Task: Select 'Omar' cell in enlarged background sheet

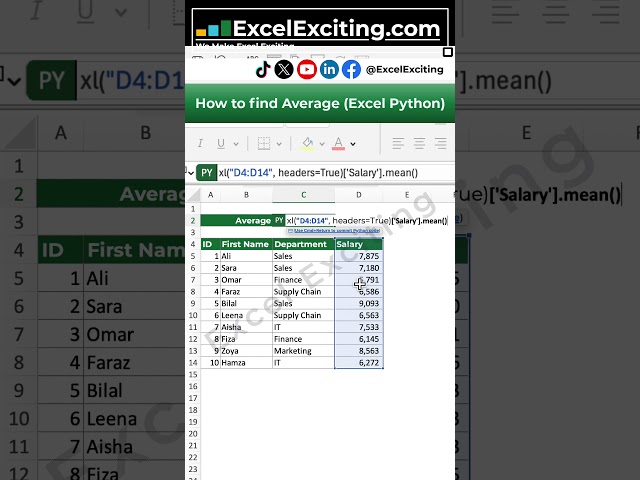Action: coord(134,334)
